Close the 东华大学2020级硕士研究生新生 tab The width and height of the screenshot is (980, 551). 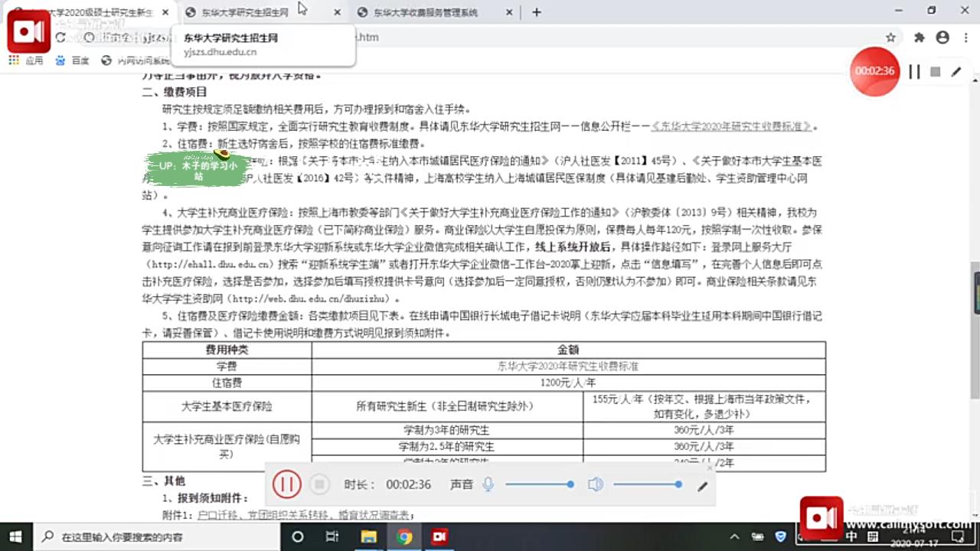tap(166, 12)
